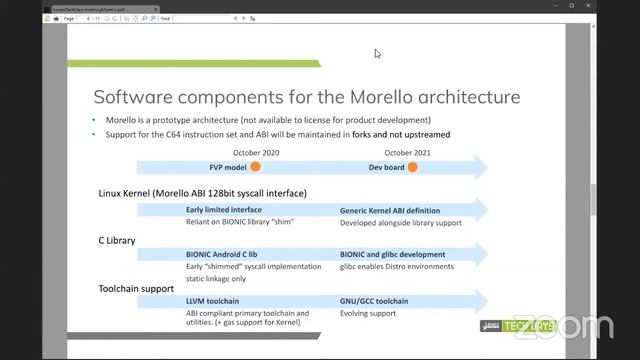Image resolution: width=640 pixels, height=360 pixels.
Task: Close the PDF document tab
Action: click(x=155, y=9)
